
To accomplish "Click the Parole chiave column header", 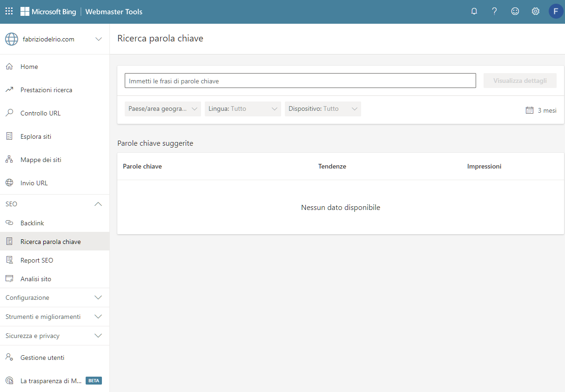I will tap(142, 166).
